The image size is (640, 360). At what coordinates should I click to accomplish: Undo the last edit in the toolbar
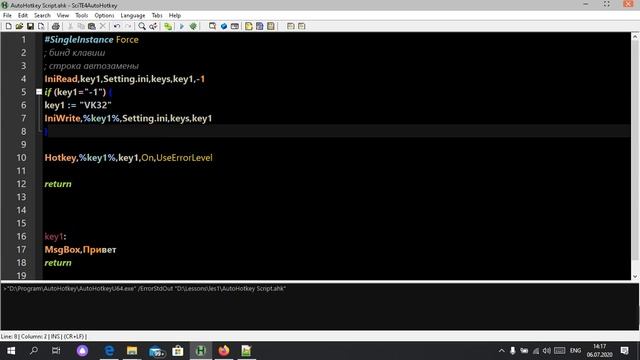(x=117, y=26)
